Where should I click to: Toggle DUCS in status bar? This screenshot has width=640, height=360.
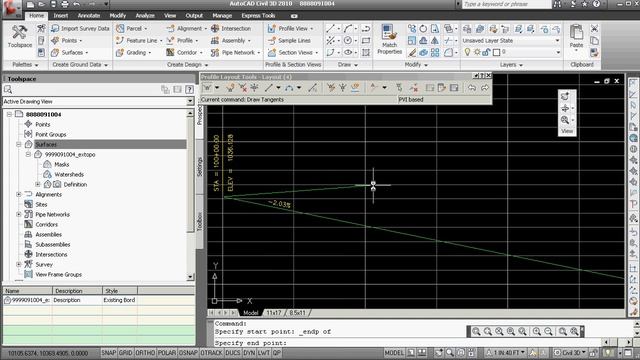pos(233,353)
